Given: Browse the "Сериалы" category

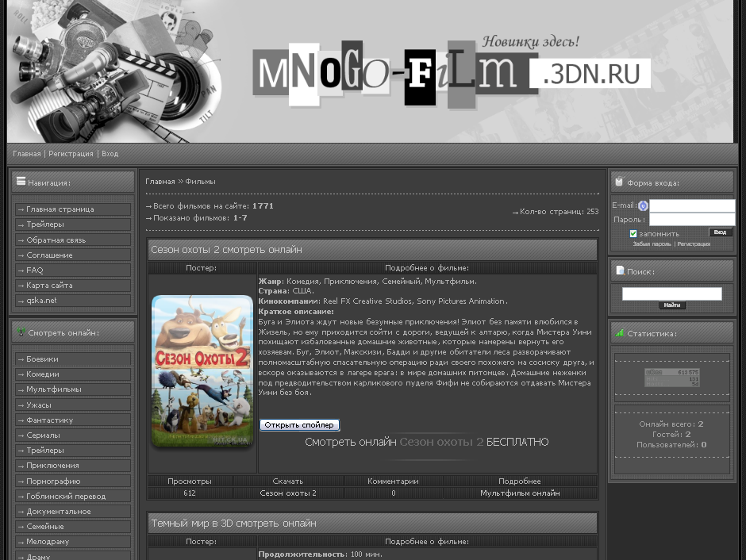Looking at the screenshot, I should tap(73, 435).
